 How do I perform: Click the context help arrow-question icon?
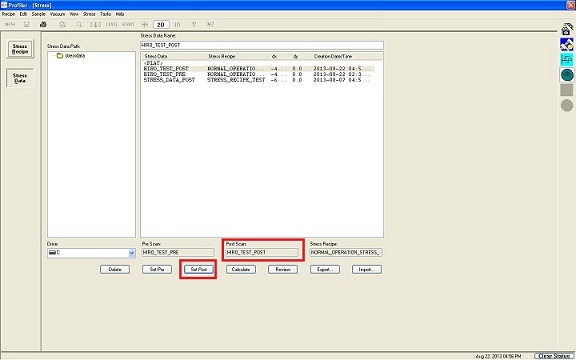(210, 25)
